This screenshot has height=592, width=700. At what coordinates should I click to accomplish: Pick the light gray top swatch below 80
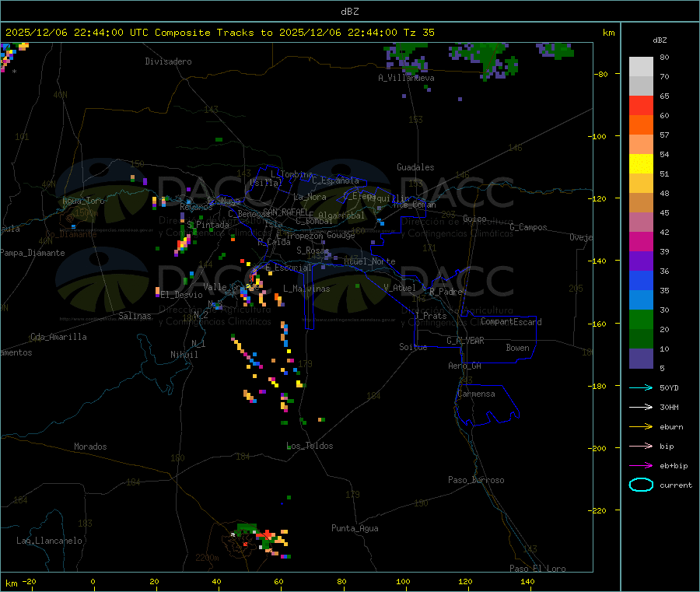click(x=641, y=67)
